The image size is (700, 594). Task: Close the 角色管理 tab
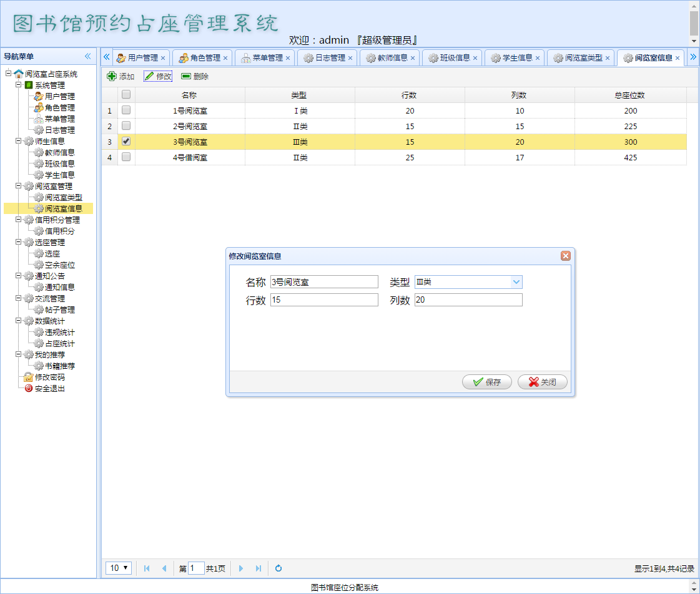(x=225, y=58)
